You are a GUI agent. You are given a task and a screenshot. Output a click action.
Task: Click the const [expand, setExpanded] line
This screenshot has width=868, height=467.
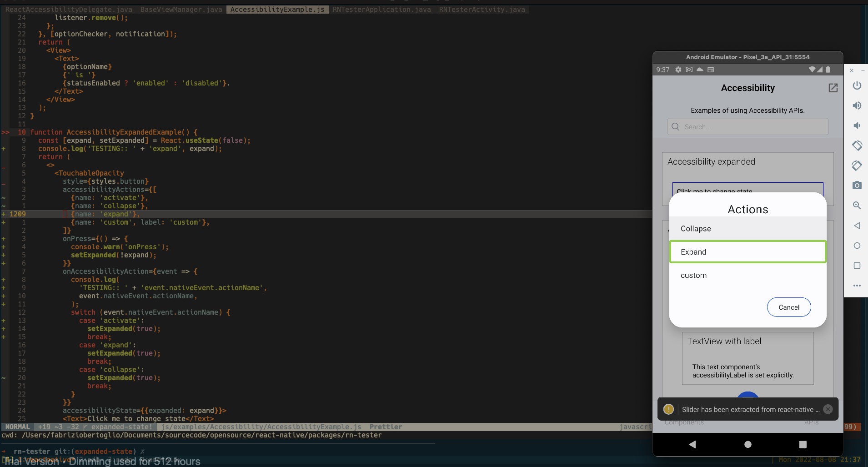[x=144, y=140]
